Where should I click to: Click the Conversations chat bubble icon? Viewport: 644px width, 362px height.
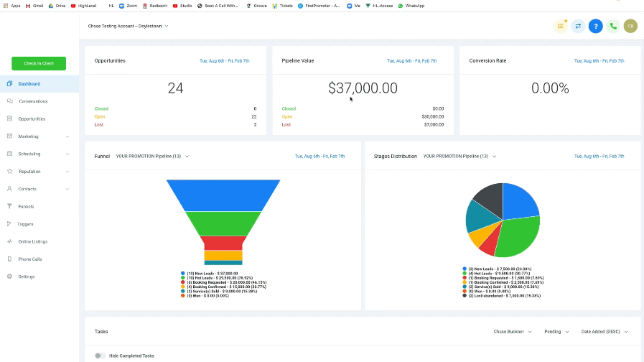(x=9, y=101)
